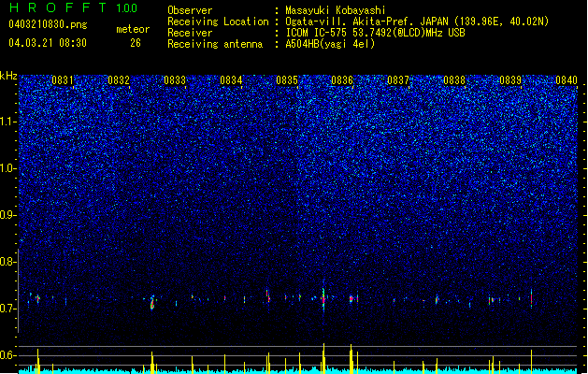Click the 0837 time marker
The height and width of the screenshot is (374, 588).
click(398, 80)
